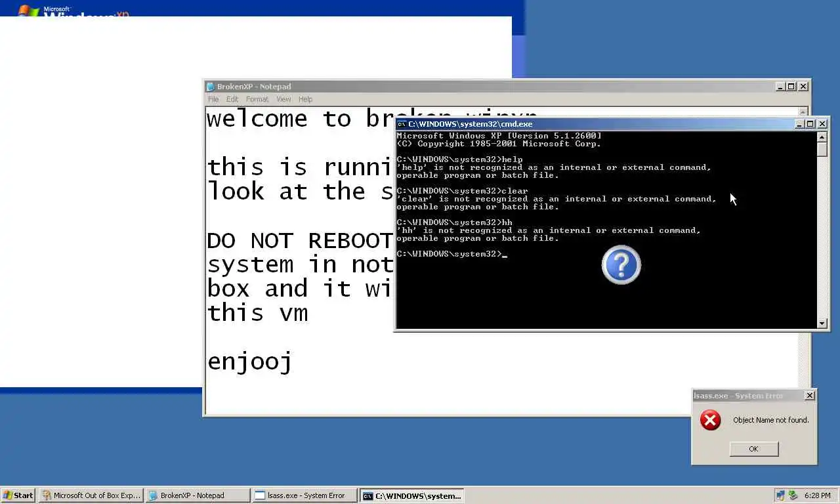Click the 'Microsoft Windows XP [Version 5.1.2600]' line

[499, 136]
